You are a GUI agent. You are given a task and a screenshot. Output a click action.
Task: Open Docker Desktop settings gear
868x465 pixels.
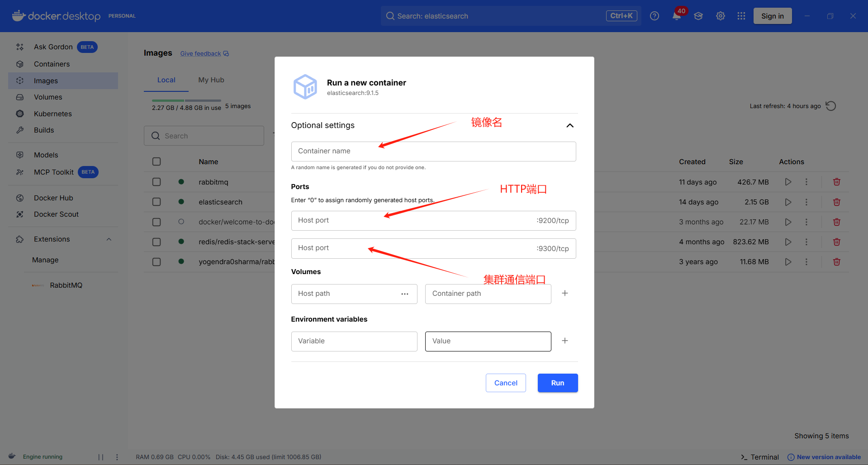coord(720,16)
